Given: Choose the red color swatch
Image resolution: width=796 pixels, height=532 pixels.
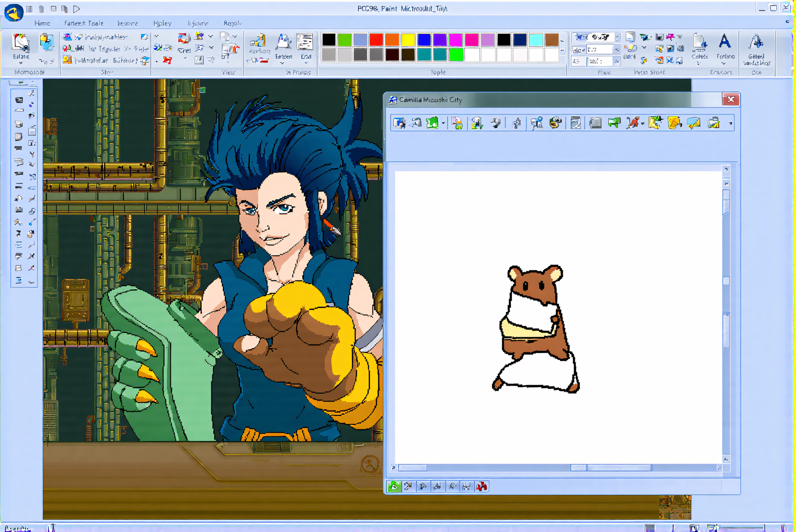Looking at the screenshot, I should 376,39.
